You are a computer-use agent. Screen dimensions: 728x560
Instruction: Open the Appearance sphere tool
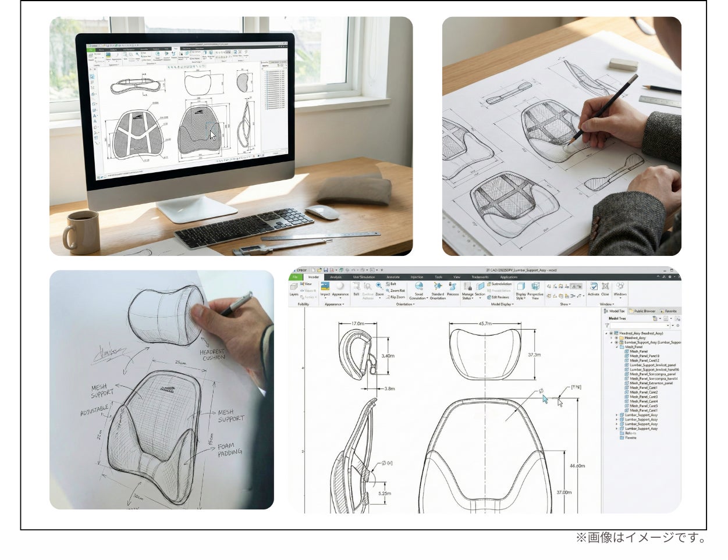340,287
